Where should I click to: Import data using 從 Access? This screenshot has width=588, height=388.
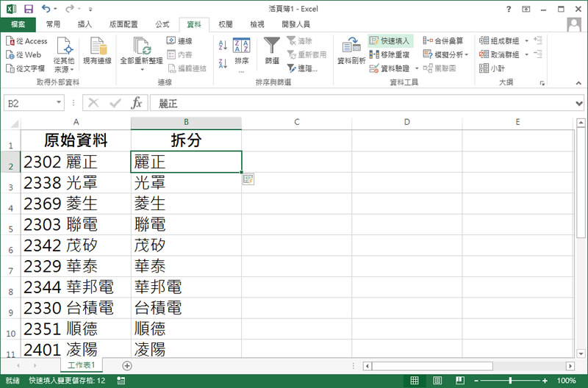coord(28,41)
